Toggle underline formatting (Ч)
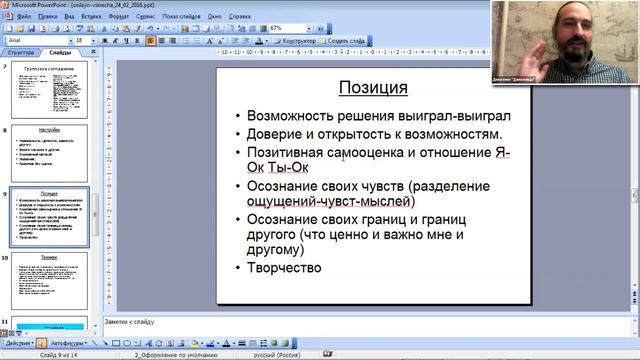 126,41
